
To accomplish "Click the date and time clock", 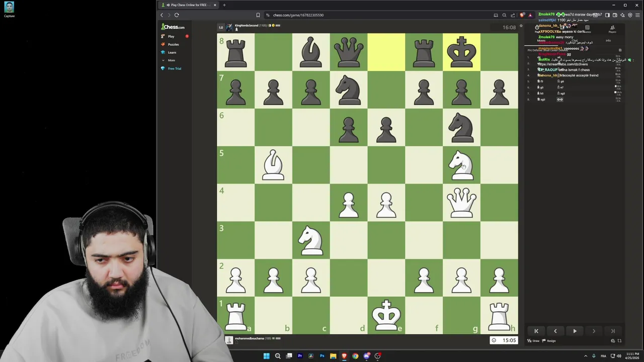I will coord(631,356).
